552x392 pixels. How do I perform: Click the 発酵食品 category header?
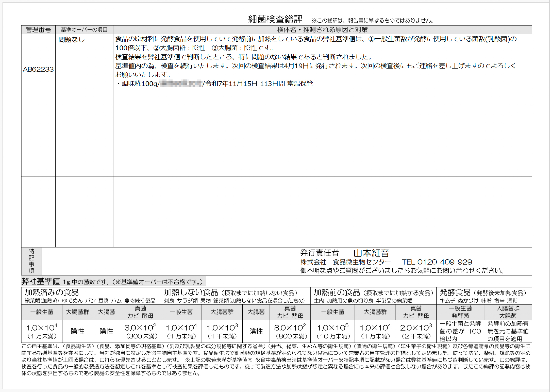(x=455, y=292)
